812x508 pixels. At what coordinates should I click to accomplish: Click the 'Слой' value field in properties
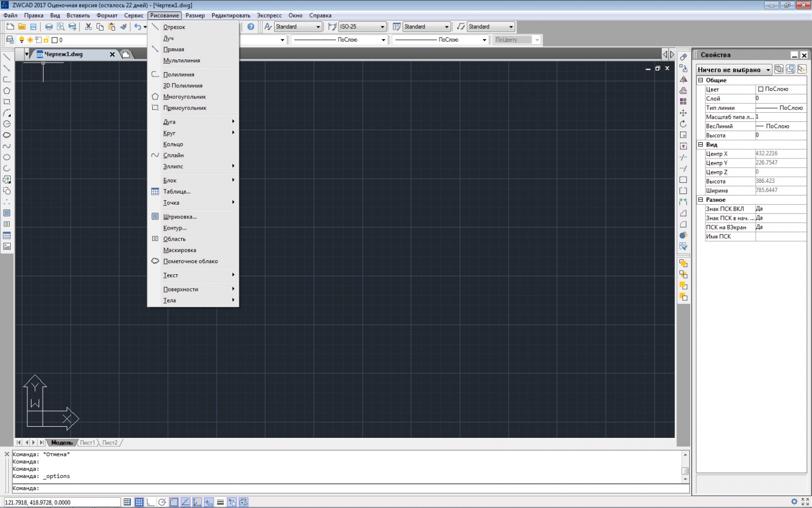781,99
